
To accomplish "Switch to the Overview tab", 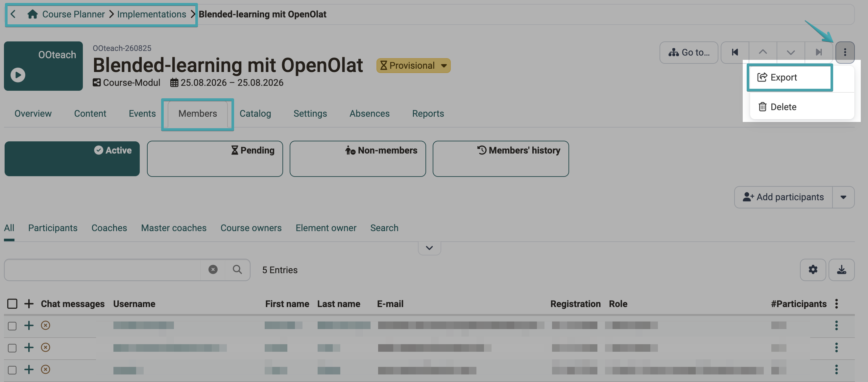I will tap(33, 113).
